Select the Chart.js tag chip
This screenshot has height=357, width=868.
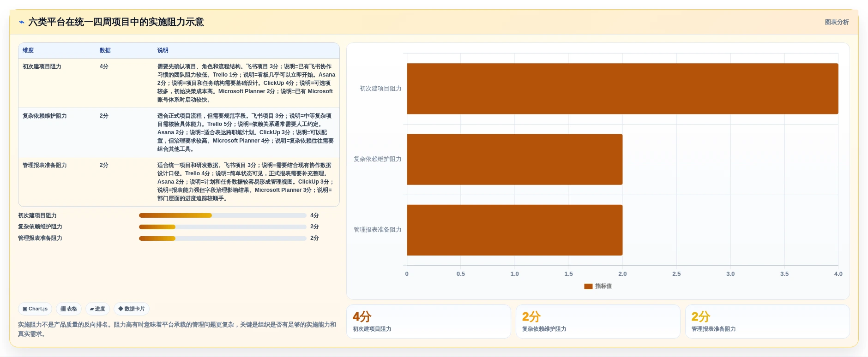pos(35,309)
